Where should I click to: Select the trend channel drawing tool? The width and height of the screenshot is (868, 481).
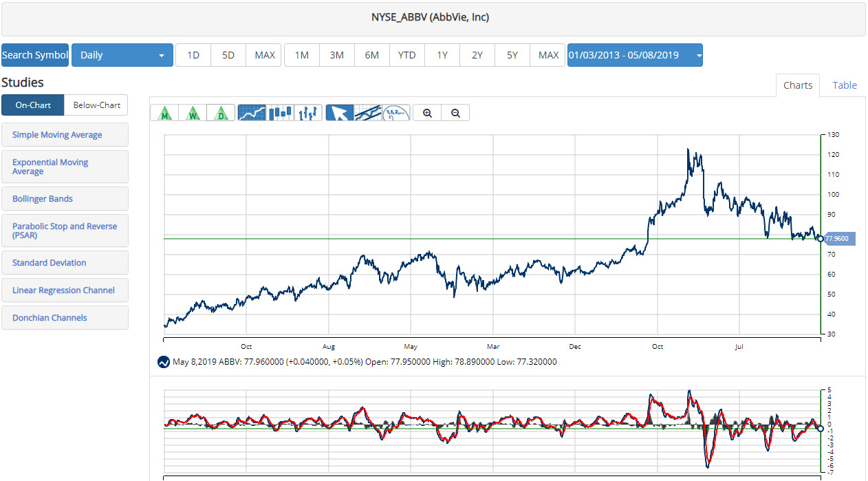[368, 113]
